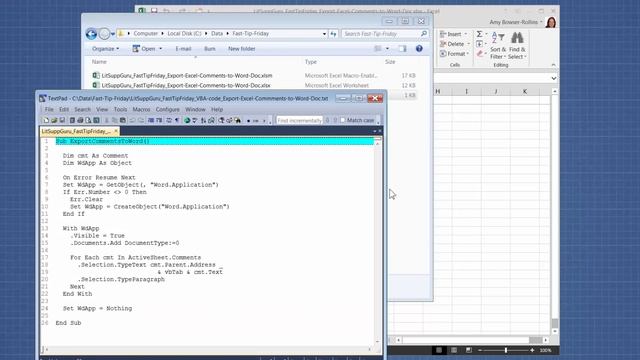Click the Fill icon in Excel Editing group

pyautogui.click(x=480, y=44)
